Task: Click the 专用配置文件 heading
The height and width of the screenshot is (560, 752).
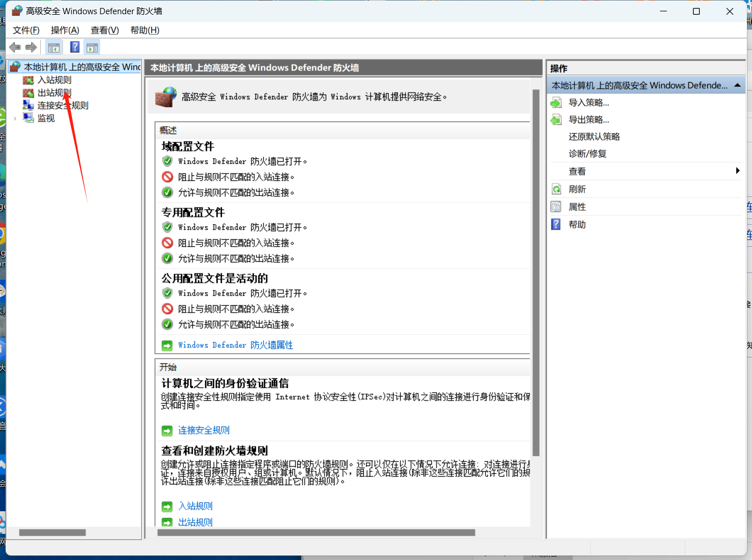Action: click(x=193, y=212)
